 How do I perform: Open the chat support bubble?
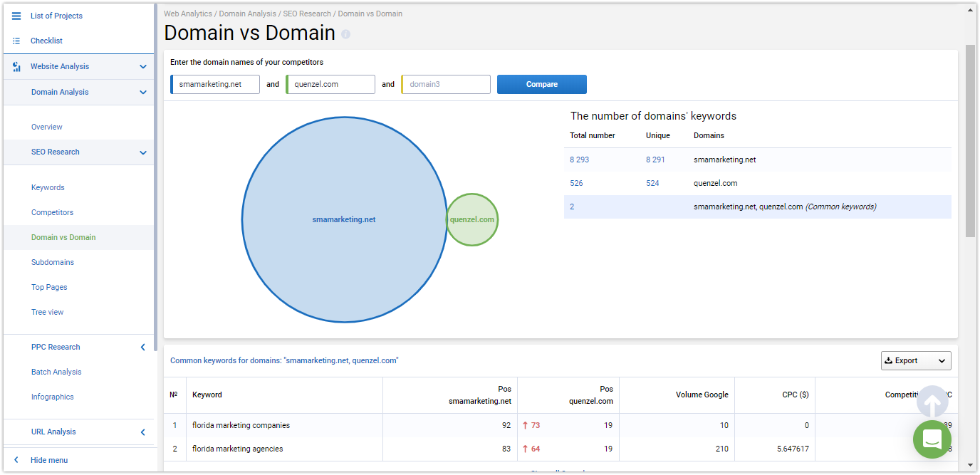point(932,439)
